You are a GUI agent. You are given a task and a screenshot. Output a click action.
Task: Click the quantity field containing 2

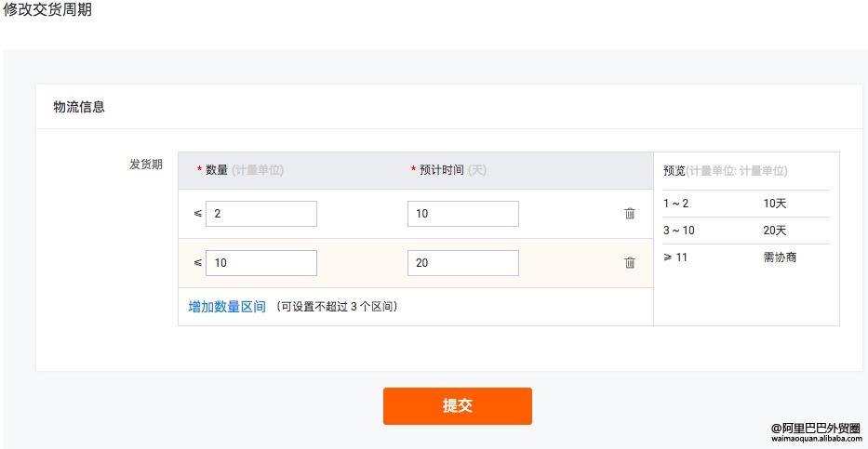coord(261,214)
